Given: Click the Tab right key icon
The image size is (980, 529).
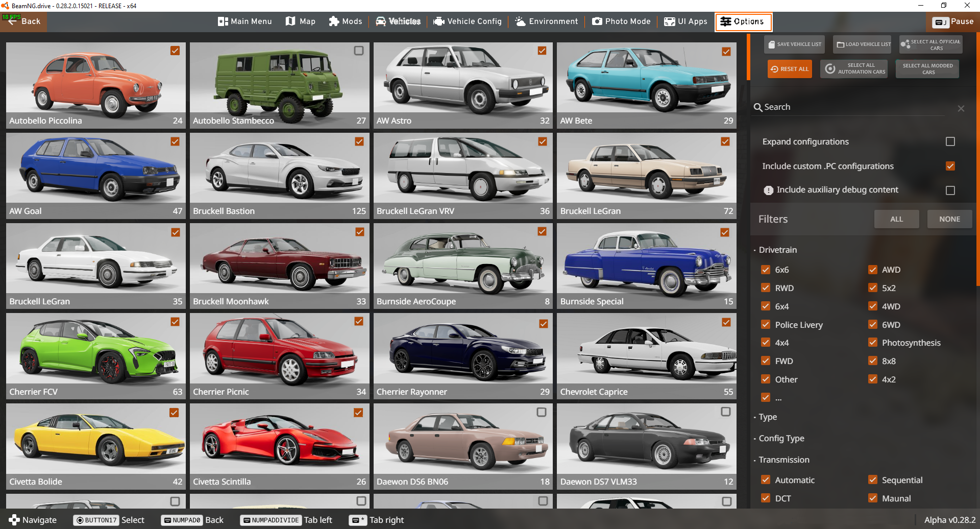Looking at the screenshot, I should 358,520.
